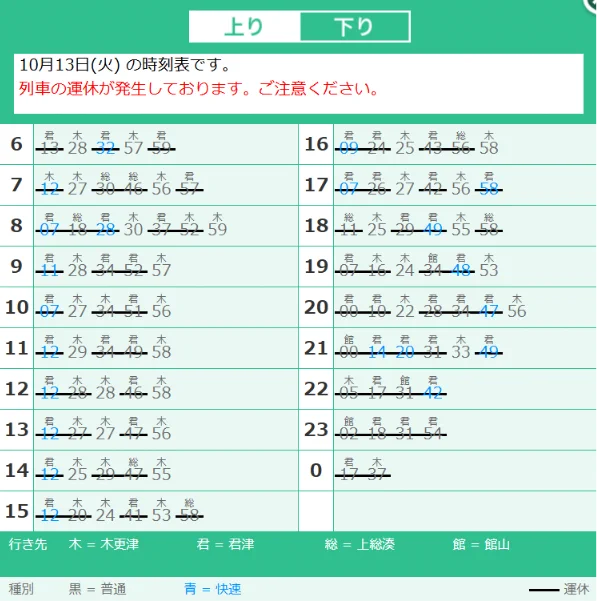Select the 57 departure in the 6 o'clock row
The width and height of the screenshot is (597, 601).
coord(133,148)
